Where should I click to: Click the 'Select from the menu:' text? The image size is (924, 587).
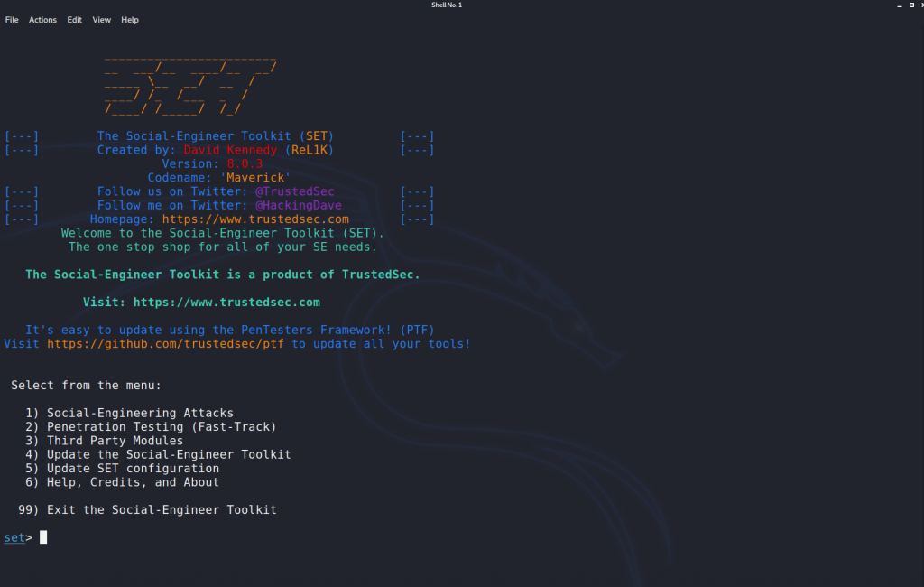tap(86, 386)
